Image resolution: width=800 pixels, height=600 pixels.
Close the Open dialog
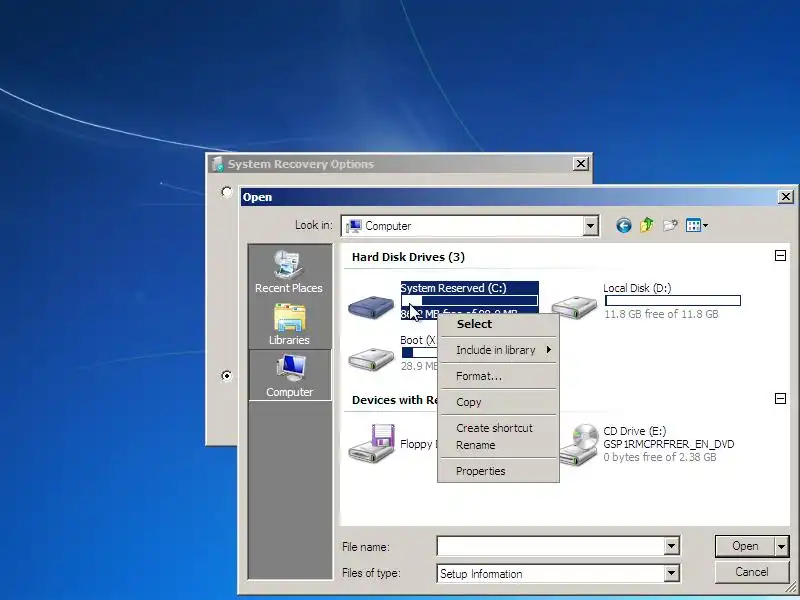click(786, 196)
